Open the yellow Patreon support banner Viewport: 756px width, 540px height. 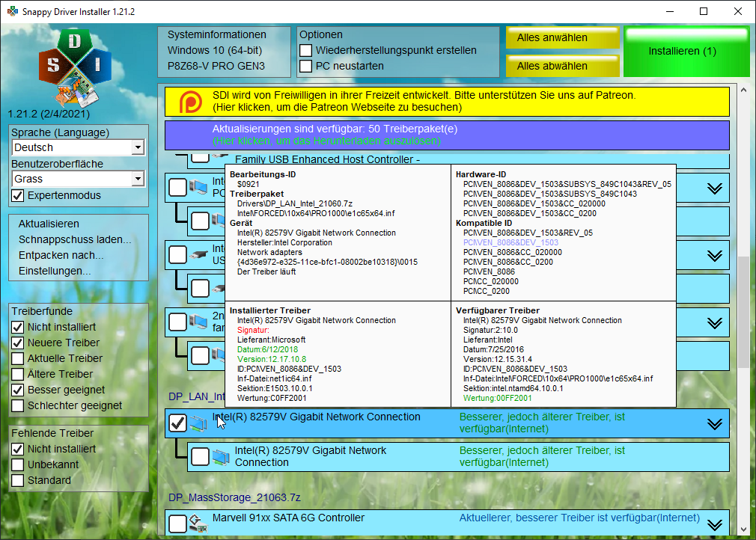click(x=447, y=102)
